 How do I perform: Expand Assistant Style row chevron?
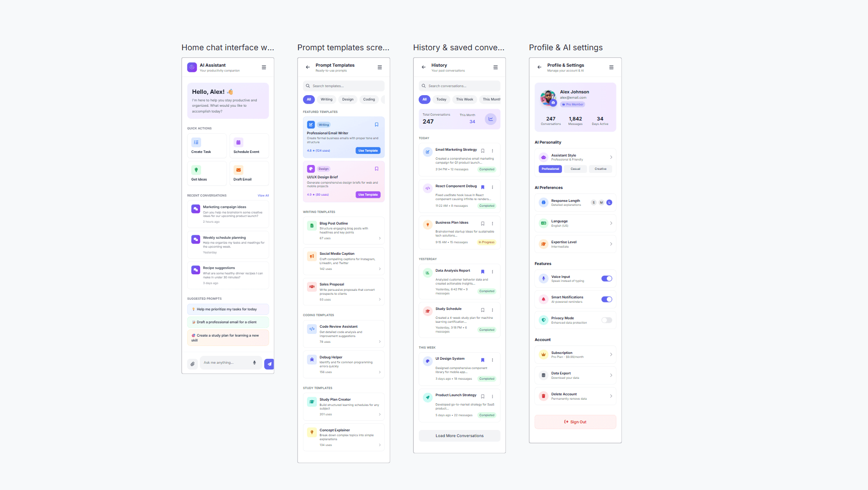(611, 157)
